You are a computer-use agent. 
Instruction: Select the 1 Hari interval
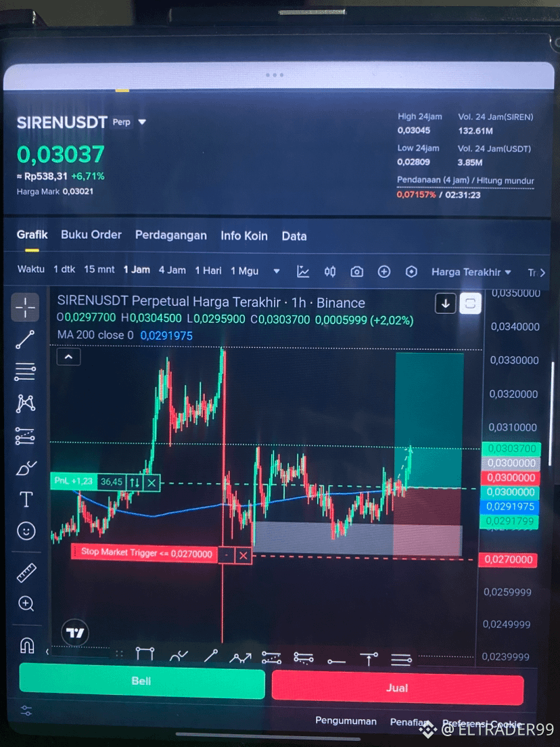[208, 271]
